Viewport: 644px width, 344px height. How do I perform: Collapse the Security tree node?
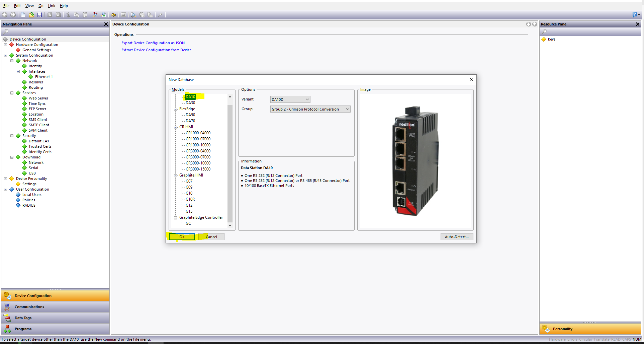(x=12, y=136)
